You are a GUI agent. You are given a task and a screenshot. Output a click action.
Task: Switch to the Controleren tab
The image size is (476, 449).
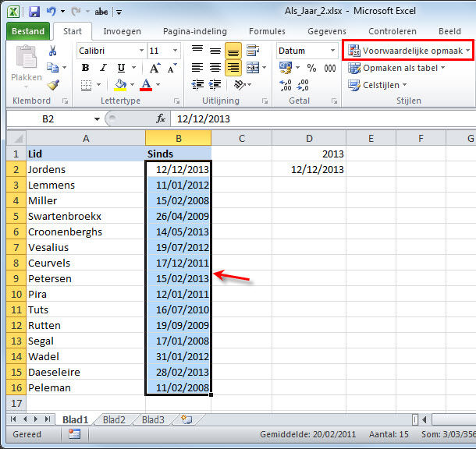[393, 31]
